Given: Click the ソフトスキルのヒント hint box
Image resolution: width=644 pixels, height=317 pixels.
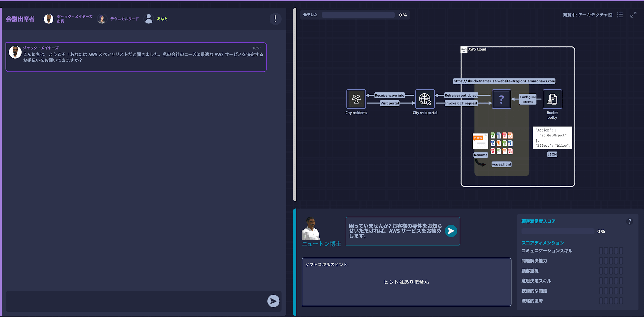Looking at the screenshot, I should pos(406,282).
